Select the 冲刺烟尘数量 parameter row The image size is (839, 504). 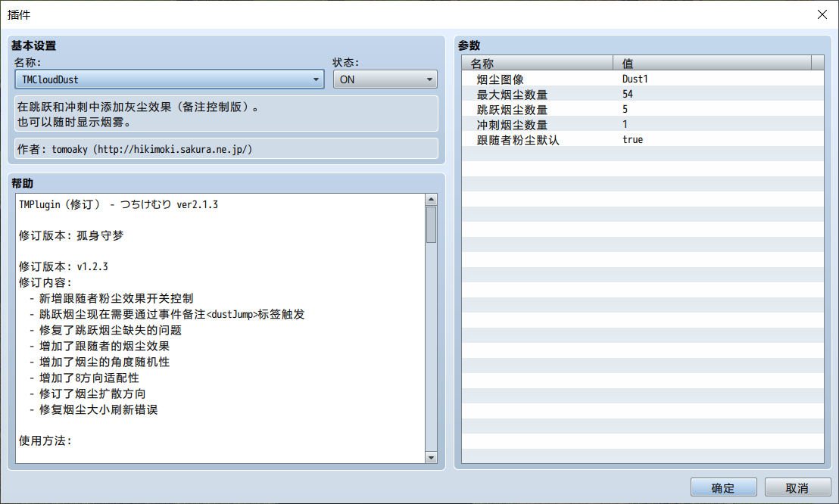click(643, 124)
